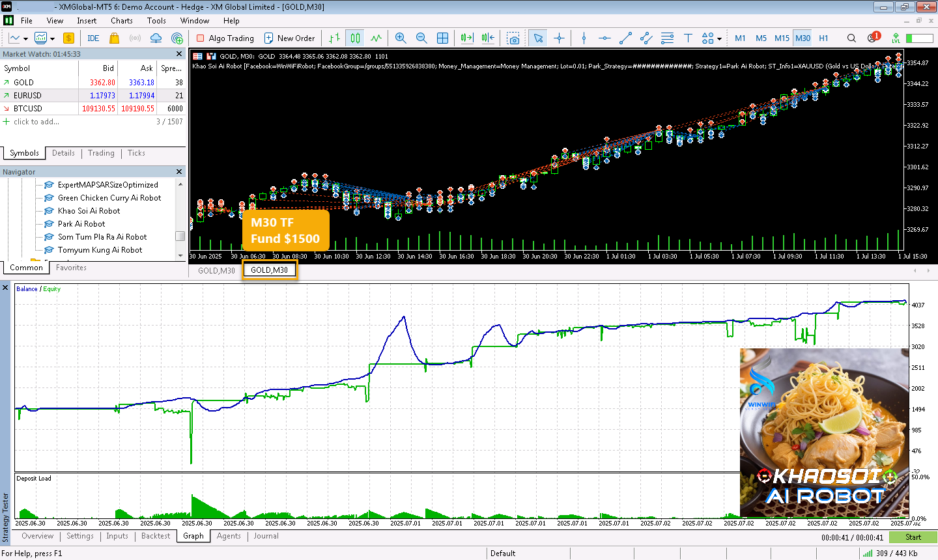
Task: Draw a horizontal line on chart
Action: click(x=604, y=38)
